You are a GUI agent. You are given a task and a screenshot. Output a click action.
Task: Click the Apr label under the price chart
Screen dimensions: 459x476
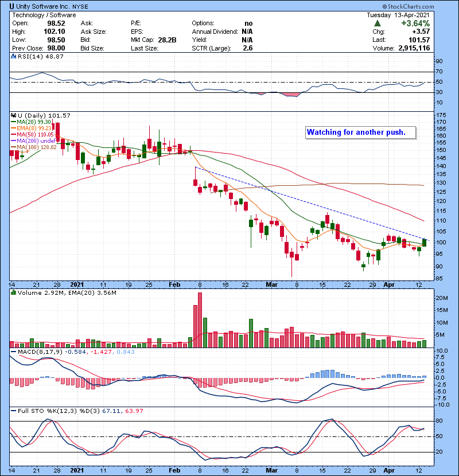(x=389, y=285)
